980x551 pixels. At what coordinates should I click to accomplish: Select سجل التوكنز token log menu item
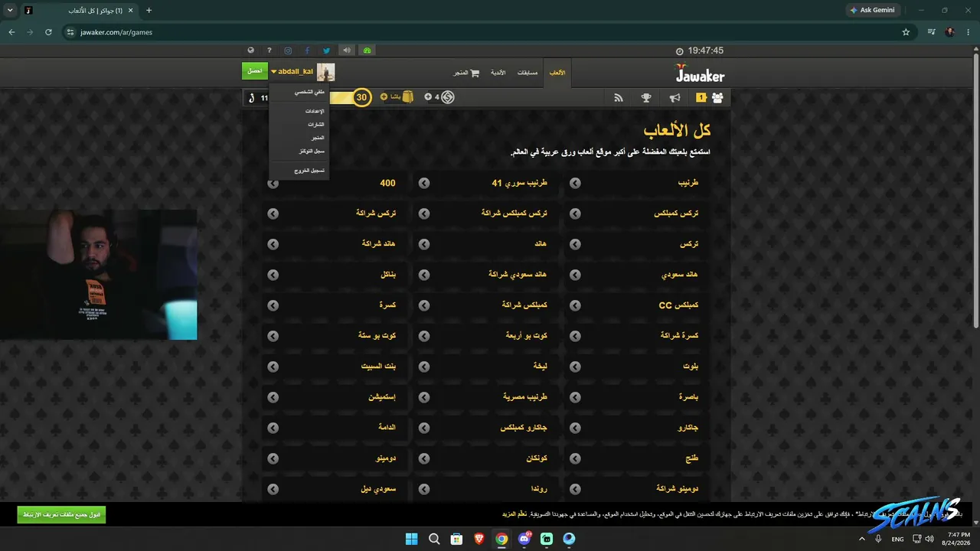(312, 151)
